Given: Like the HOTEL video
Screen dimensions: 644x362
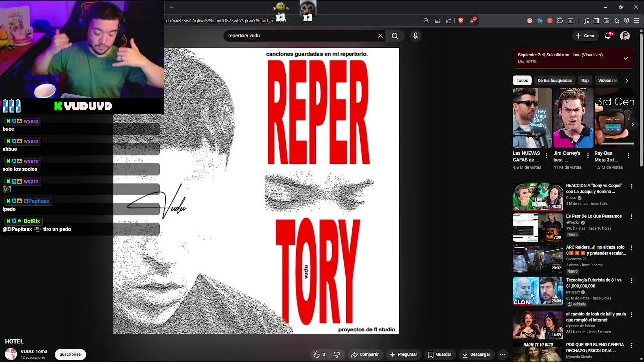Looking at the screenshot, I should tap(319, 354).
